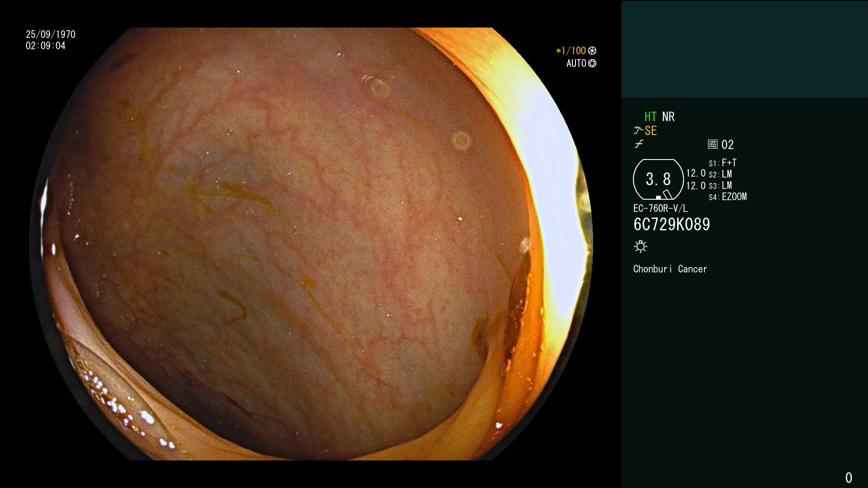Click the counter 0 in bottom corner

point(849,478)
